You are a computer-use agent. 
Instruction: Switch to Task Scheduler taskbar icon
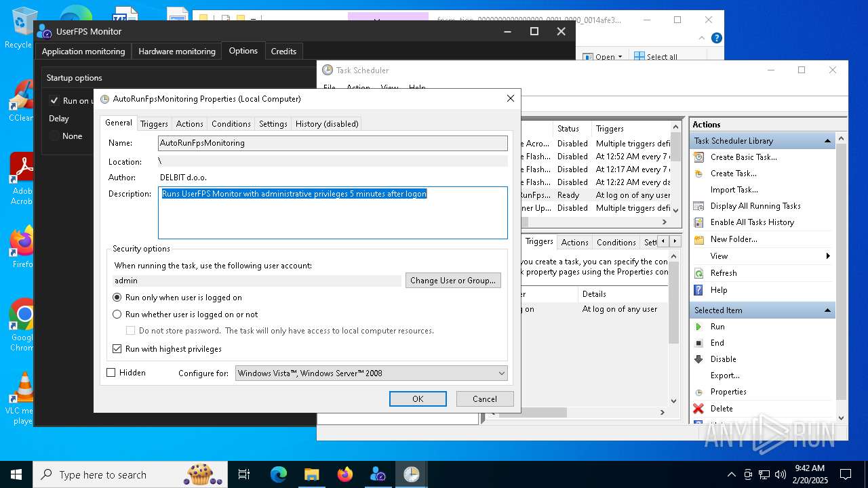pos(411,474)
